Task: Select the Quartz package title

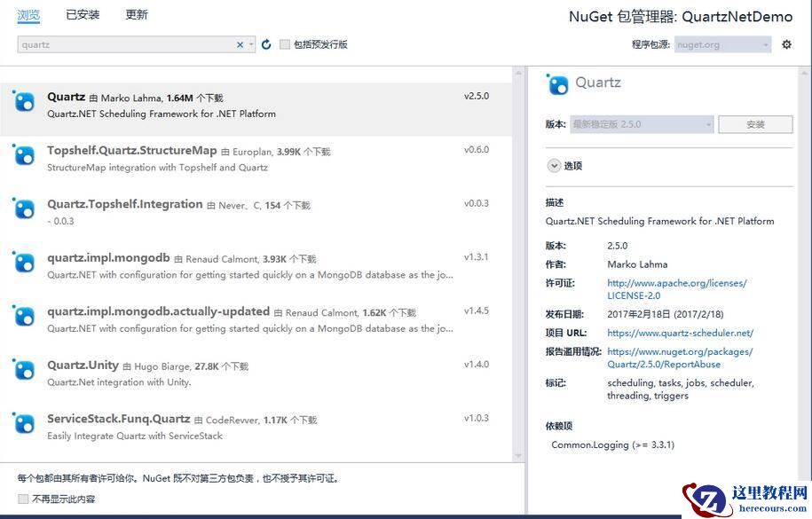Action: pyautogui.click(x=66, y=97)
